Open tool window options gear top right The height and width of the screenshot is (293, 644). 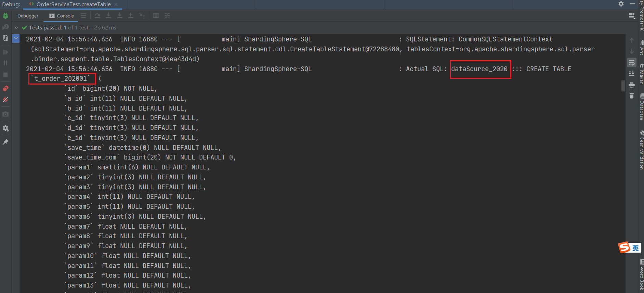pos(621,4)
